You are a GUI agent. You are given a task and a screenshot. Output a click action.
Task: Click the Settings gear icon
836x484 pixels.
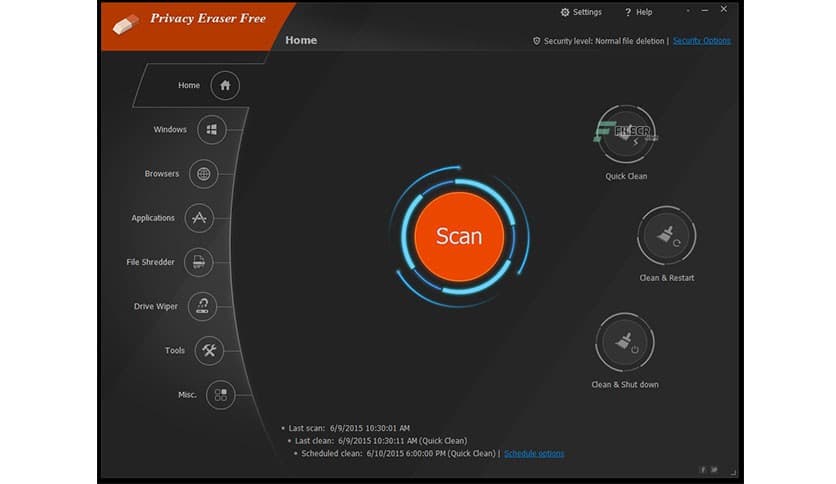[565, 12]
